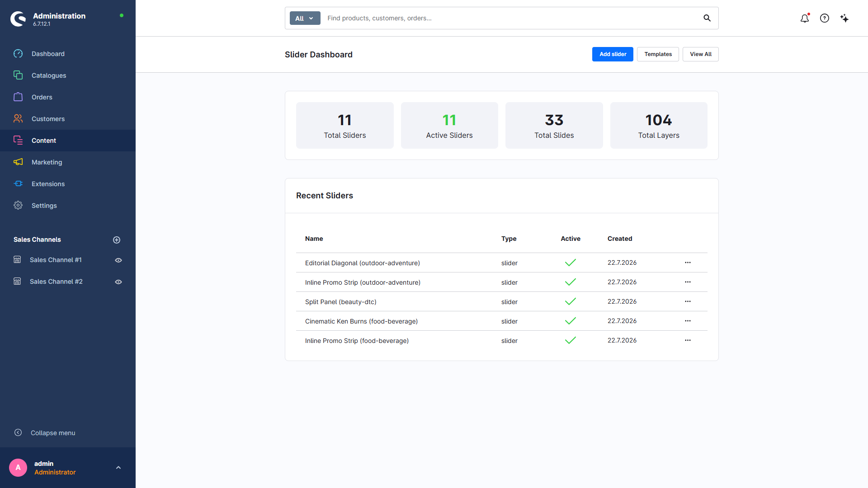This screenshot has width=868, height=488.
Task: Open the Marketing menu item
Action: coord(68,162)
